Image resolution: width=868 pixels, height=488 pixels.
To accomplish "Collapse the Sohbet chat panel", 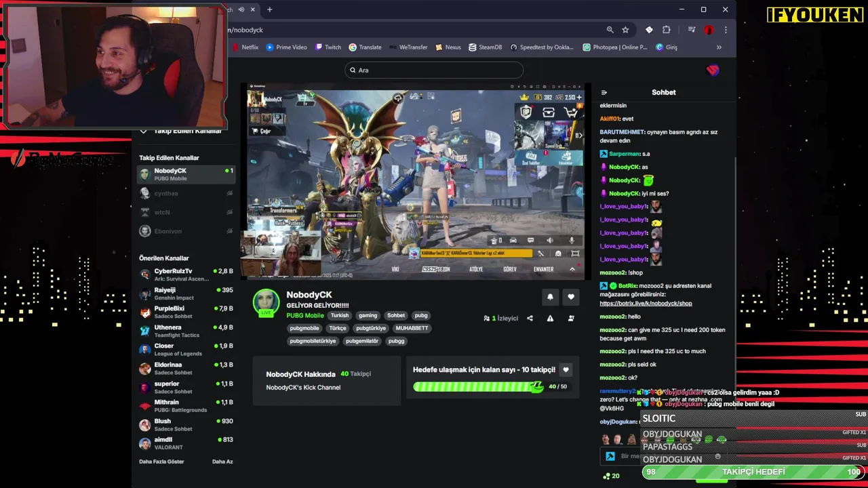I will (x=604, y=93).
